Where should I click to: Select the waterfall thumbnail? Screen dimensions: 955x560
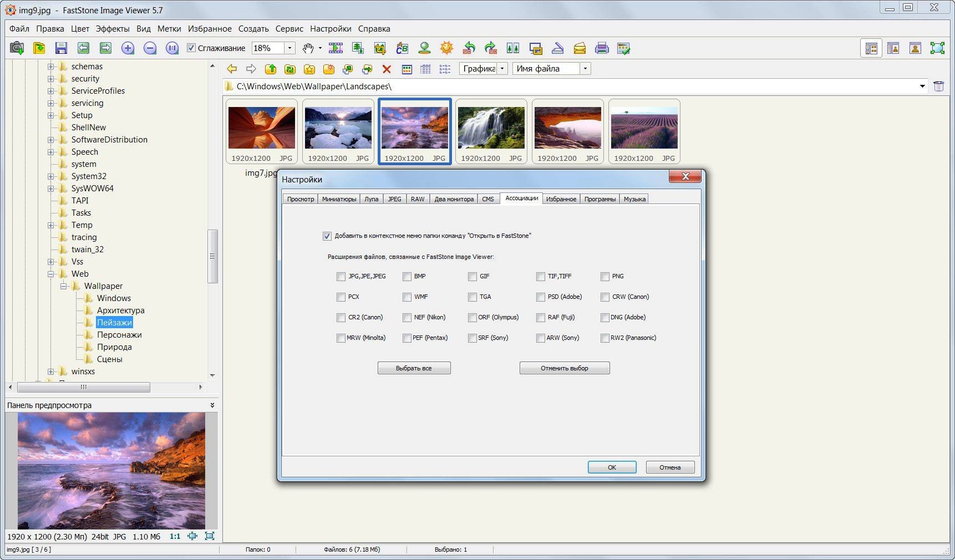[x=491, y=132]
